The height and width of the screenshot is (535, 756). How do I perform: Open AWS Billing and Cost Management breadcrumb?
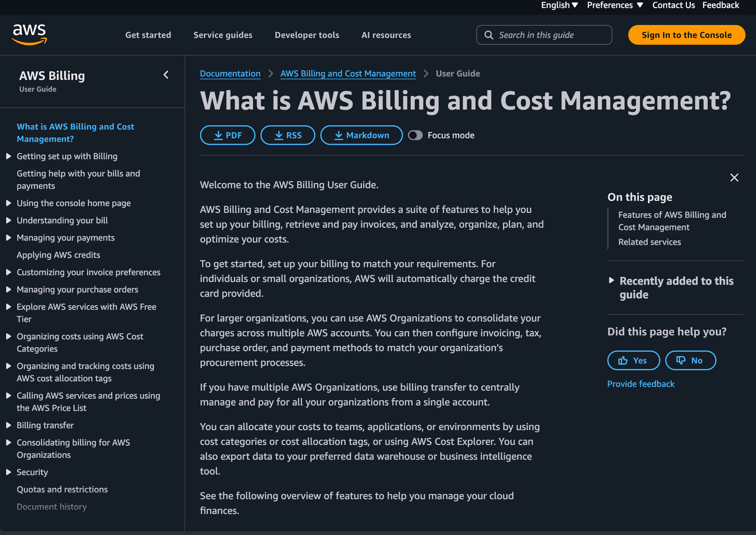point(348,73)
